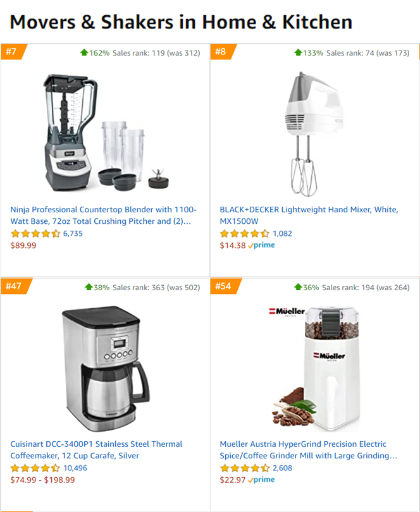The height and width of the screenshot is (512, 420).
Task: Open the Mueller Austria HyperGrind grinder link
Action: (308, 450)
